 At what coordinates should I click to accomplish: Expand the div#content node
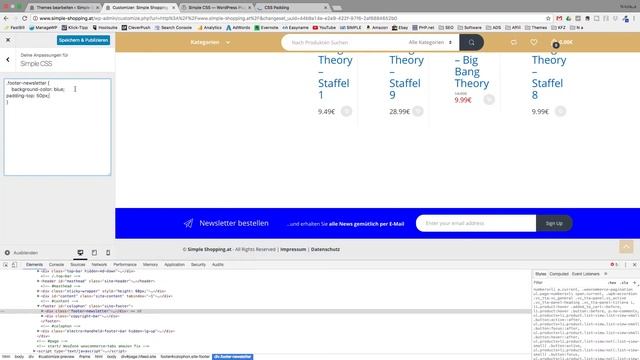click(39, 296)
